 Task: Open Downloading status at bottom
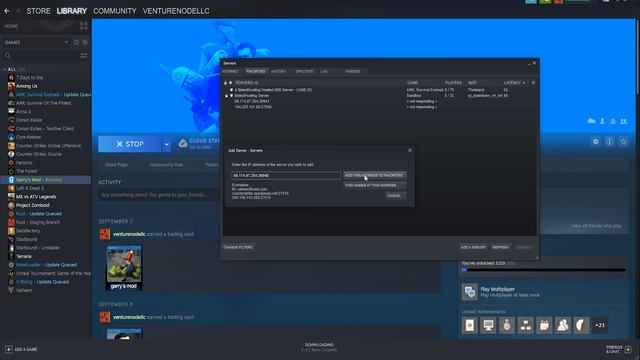click(x=319, y=347)
